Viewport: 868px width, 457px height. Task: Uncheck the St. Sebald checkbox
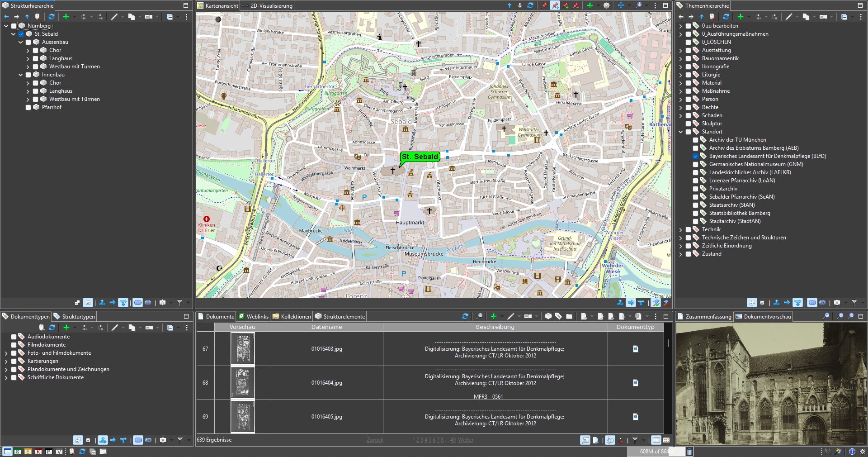pos(21,34)
